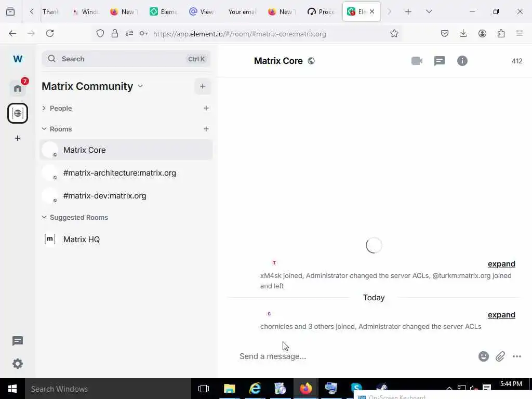
Task: Expand the chornicles joined summary
Action: [501, 315]
